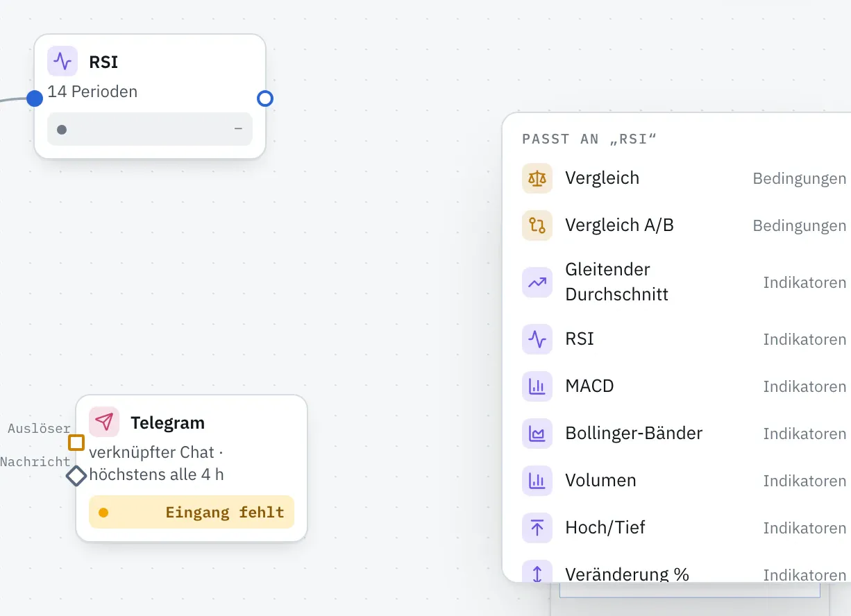Screen dimensions: 851x616
Task: Click the bold "RSI" title of the node
Action: (103, 62)
